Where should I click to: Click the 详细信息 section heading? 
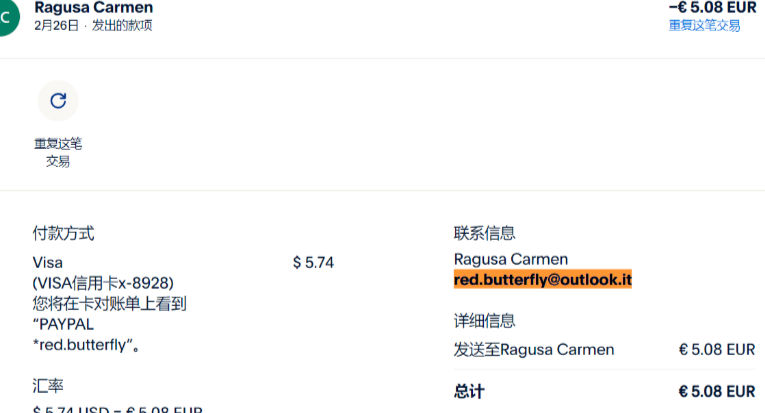[484, 321]
